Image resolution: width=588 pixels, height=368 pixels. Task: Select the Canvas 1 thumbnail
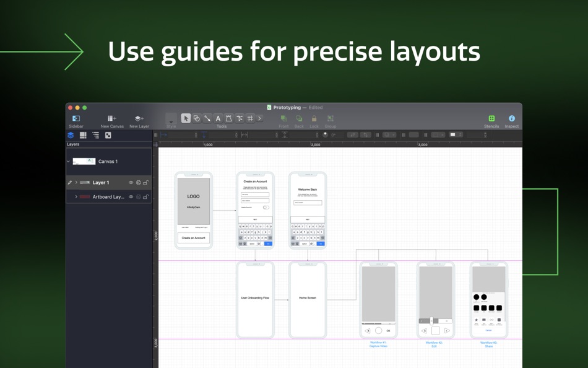[x=84, y=162]
